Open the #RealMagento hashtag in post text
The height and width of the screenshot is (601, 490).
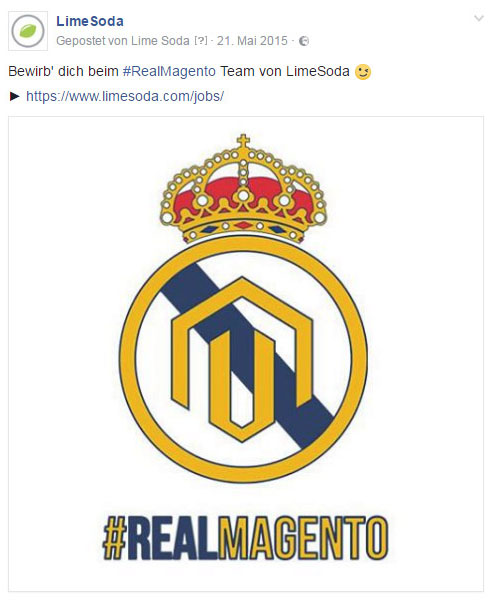pyautogui.click(x=169, y=71)
